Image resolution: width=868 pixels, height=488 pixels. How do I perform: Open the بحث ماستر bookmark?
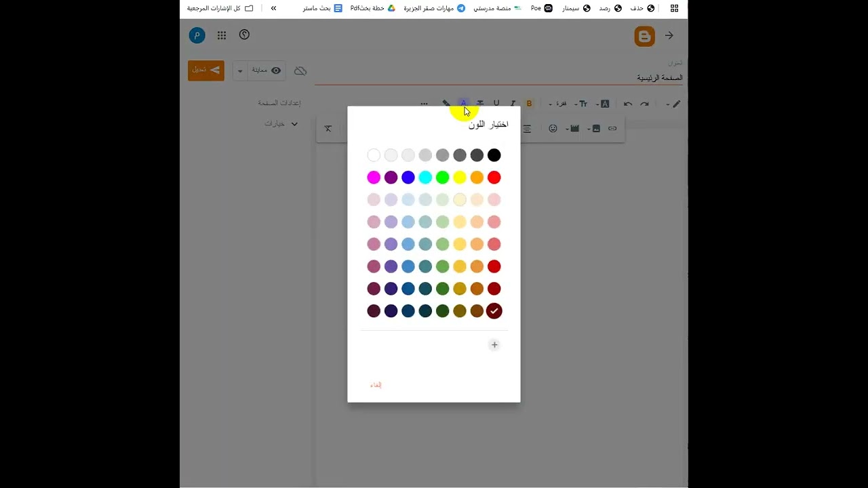[x=323, y=8]
